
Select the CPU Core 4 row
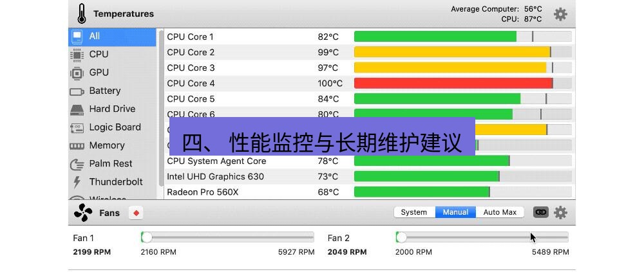pyautogui.click(x=258, y=84)
